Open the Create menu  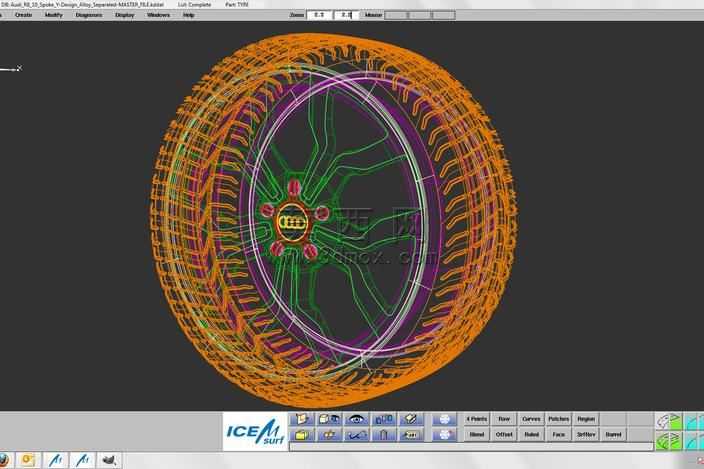(23, 15)
